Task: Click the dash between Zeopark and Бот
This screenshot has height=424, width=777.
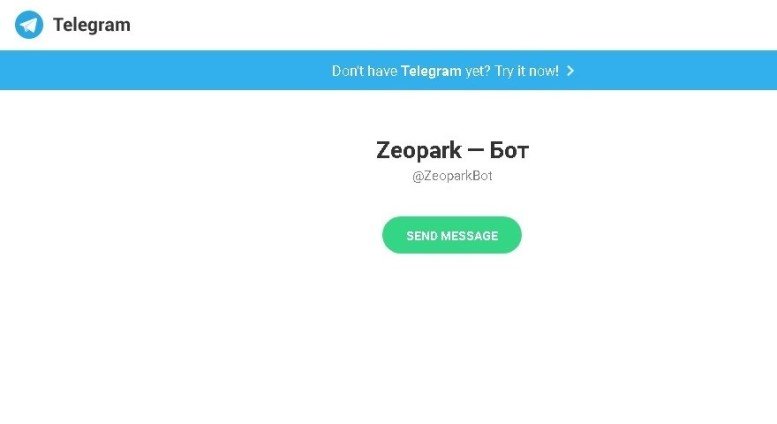Action: point(475,150)
